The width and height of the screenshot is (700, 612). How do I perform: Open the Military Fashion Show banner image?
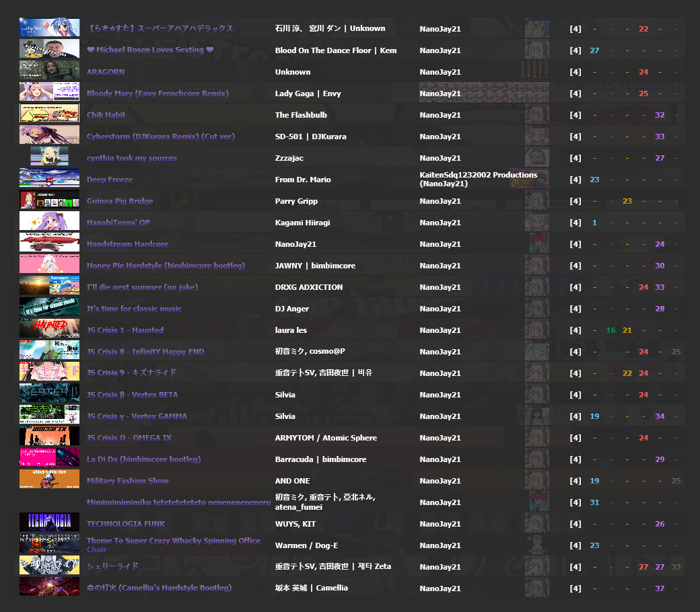point(49,480)
